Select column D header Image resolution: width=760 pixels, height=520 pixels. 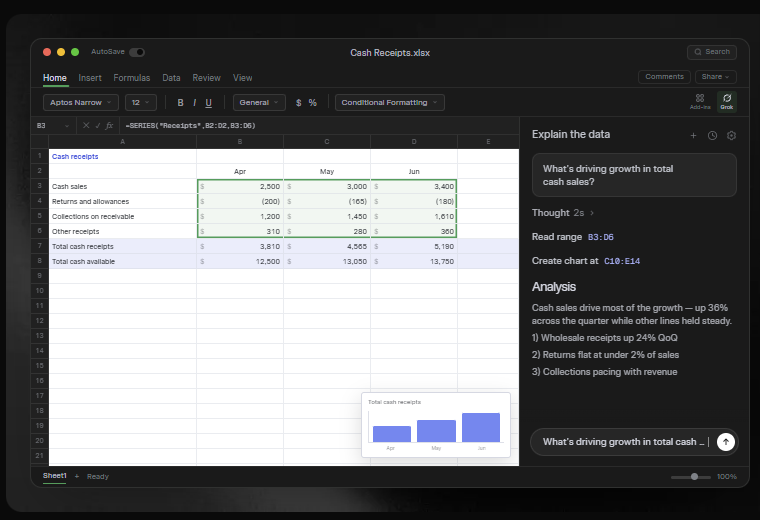tap(414, 142)
